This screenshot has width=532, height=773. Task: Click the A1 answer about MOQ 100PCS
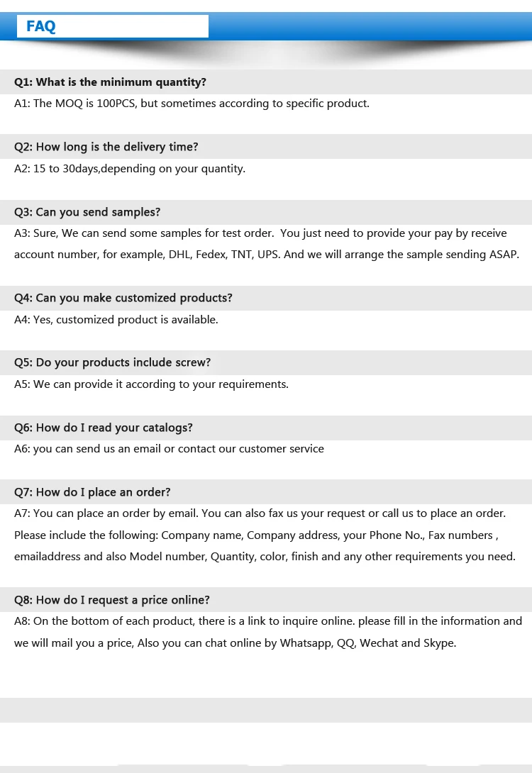pos(192,104)
